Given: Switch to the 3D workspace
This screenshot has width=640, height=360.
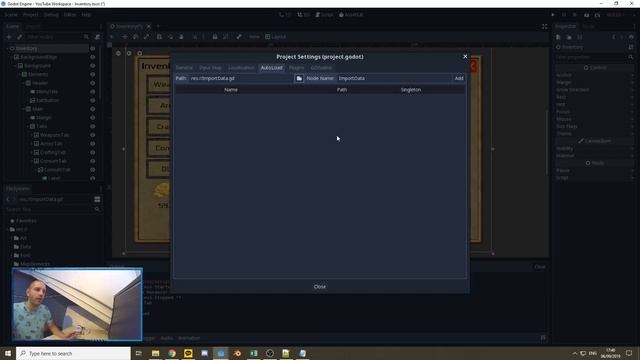Looking at the screenshot, I should tap(303, 15).
